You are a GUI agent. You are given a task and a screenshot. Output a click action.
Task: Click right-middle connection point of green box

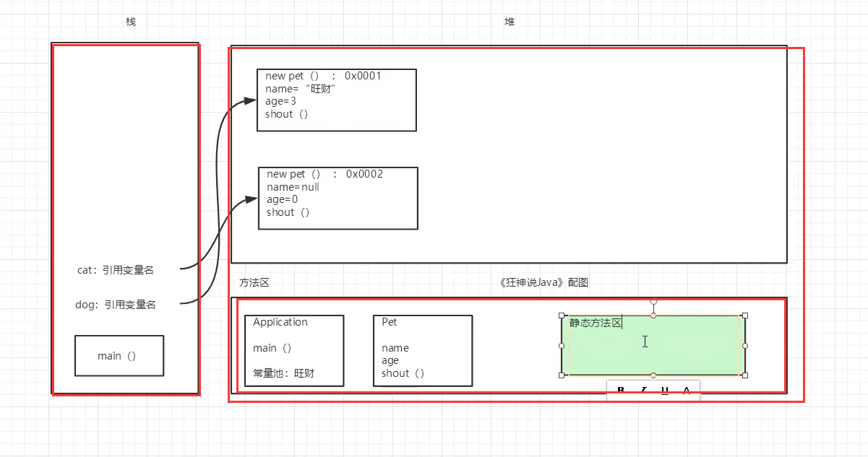[x=745, y=346]
